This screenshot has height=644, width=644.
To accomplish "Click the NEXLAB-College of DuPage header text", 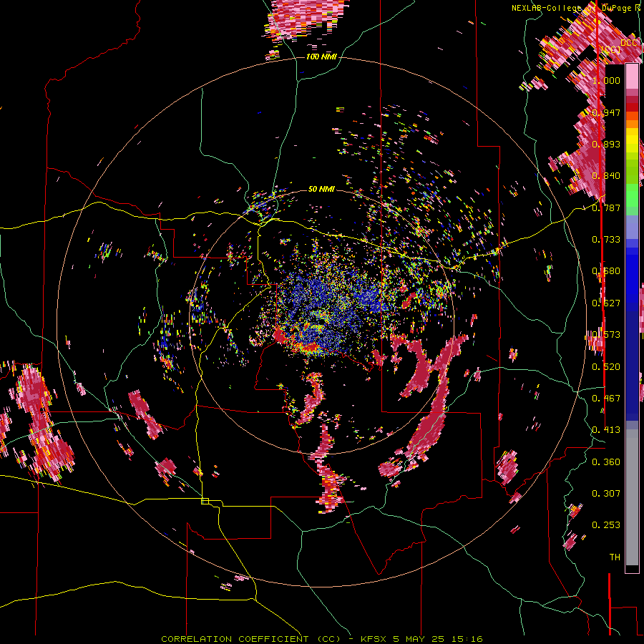I will click(577, 8).
